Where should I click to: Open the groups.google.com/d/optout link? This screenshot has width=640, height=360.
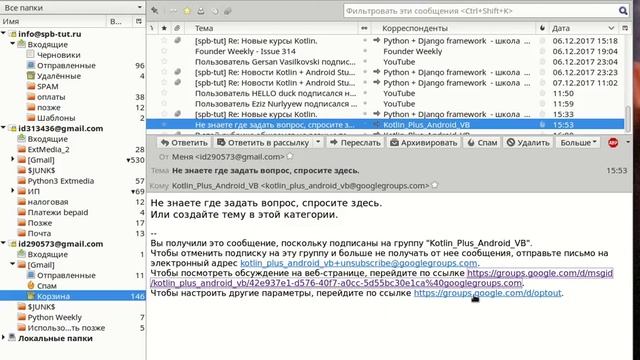(x=487, y=293)
